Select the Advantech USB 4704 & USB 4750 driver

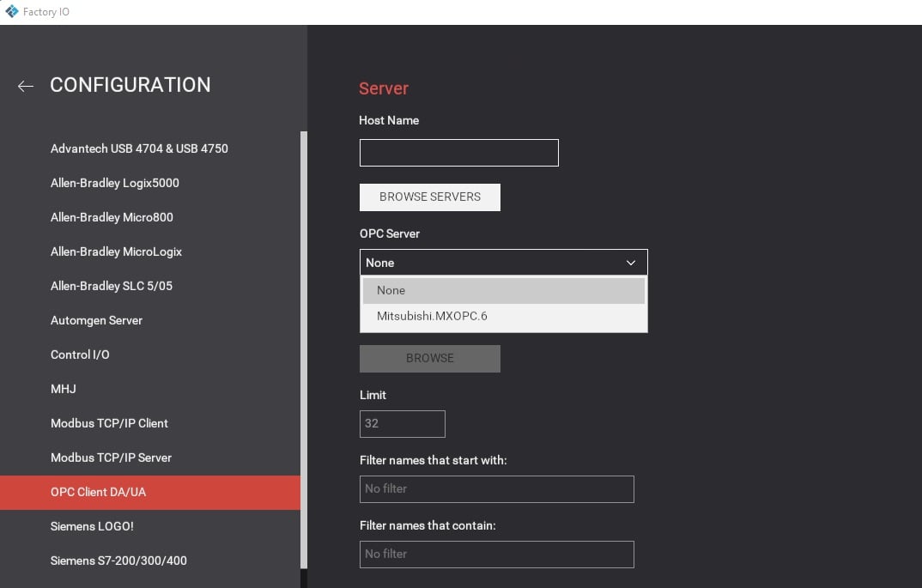[139, 149]
